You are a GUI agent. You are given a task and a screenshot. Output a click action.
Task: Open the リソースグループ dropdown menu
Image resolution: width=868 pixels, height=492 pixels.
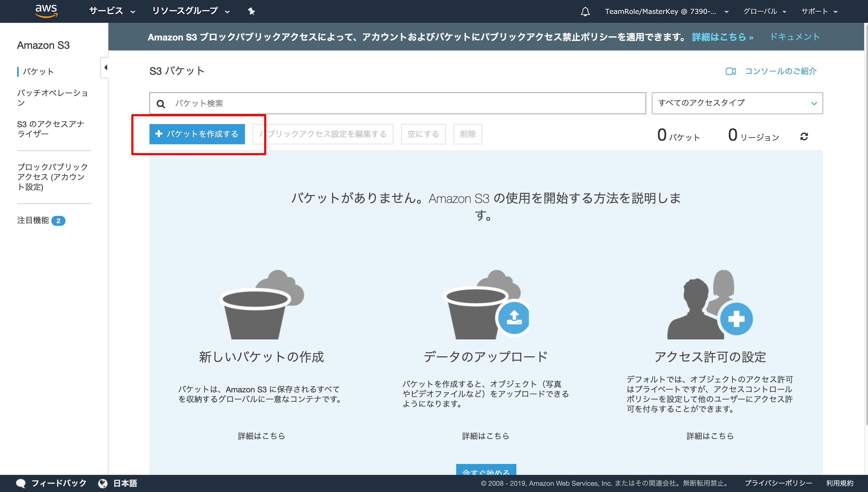pyautogui.click(x=191, y=11)
